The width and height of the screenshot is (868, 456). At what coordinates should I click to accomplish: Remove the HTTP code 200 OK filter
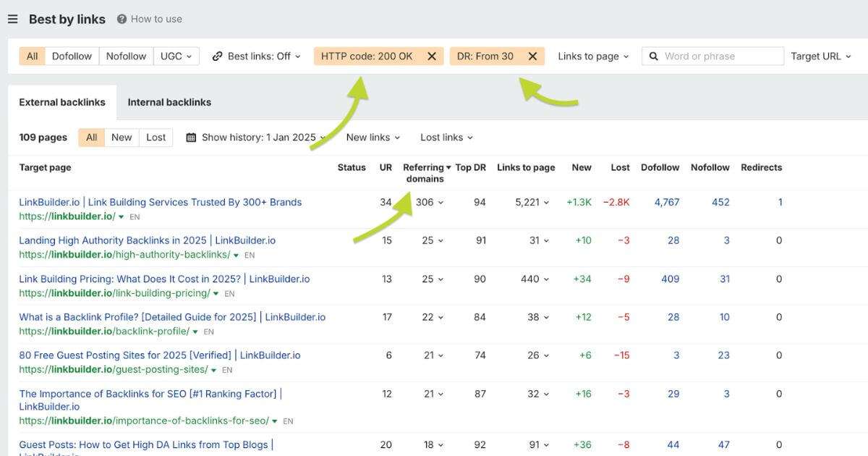432,56
